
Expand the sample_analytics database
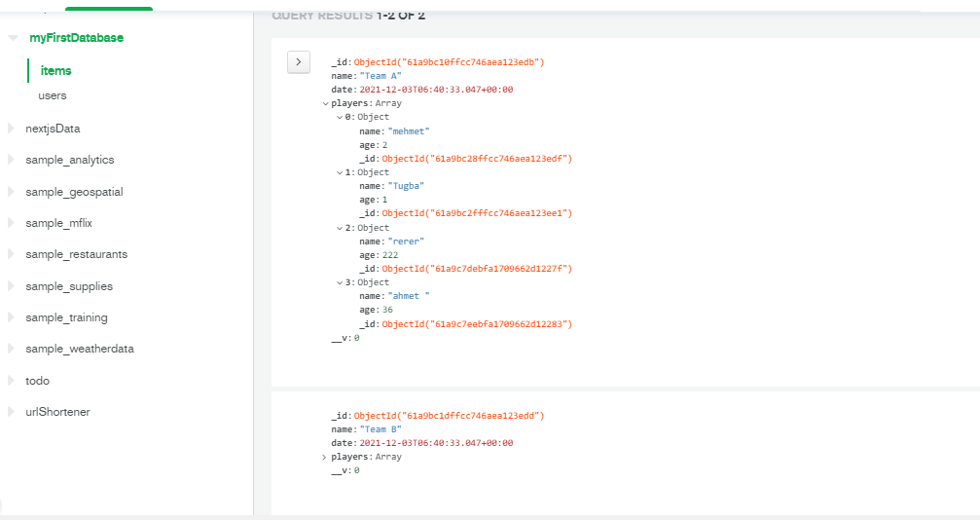11,160
